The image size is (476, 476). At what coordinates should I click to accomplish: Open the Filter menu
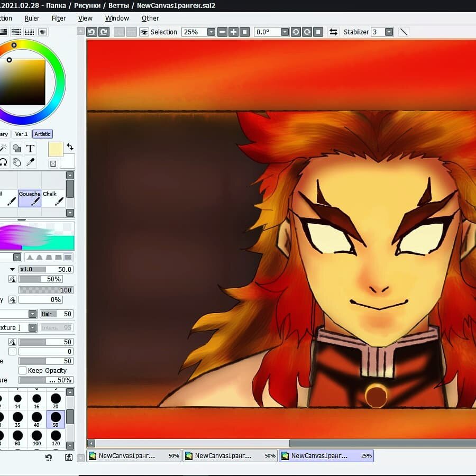[59, 18]
